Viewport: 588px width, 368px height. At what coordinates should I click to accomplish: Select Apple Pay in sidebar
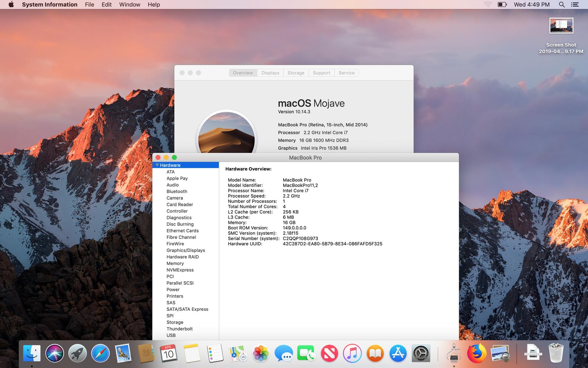tap(177, 178)
